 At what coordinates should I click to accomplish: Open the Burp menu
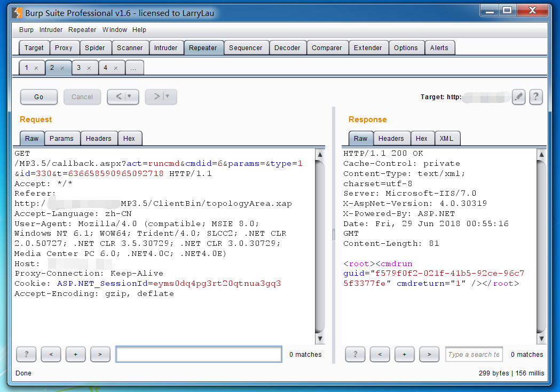coord(26,30)
